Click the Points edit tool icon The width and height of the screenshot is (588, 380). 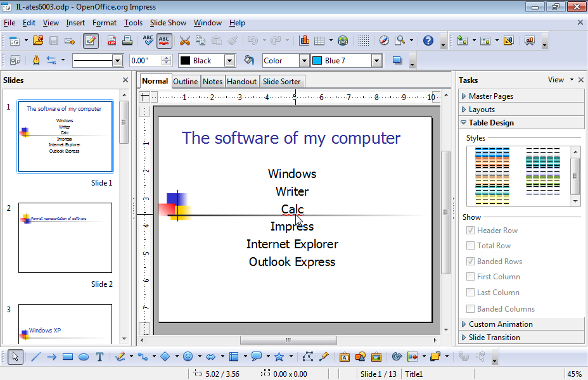click(308, 357)
